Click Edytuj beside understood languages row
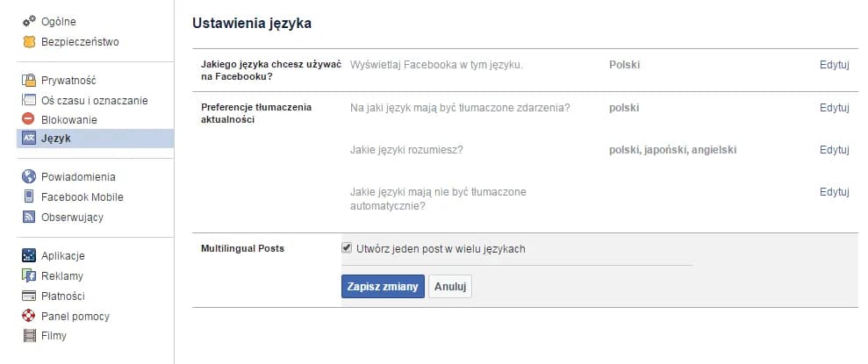 [834, 150]
